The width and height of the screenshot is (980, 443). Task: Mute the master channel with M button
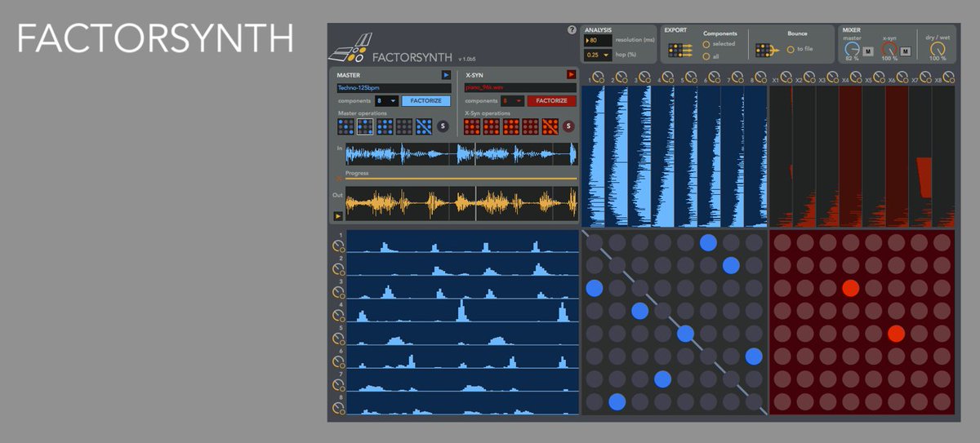click(x=868, y=51)
